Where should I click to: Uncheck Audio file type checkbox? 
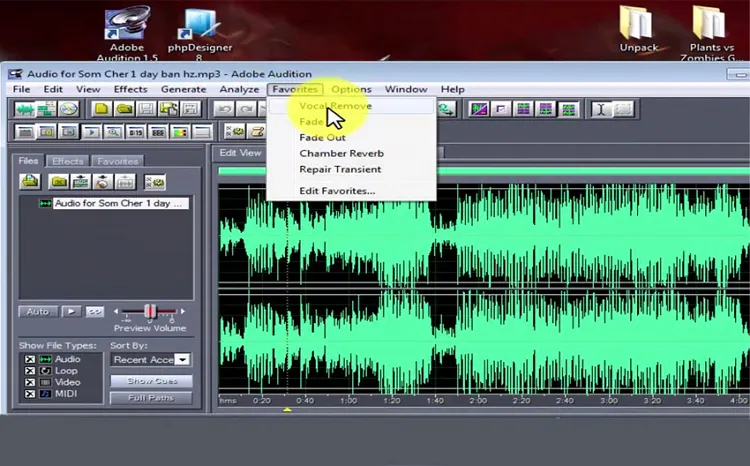tap(30, 359)
